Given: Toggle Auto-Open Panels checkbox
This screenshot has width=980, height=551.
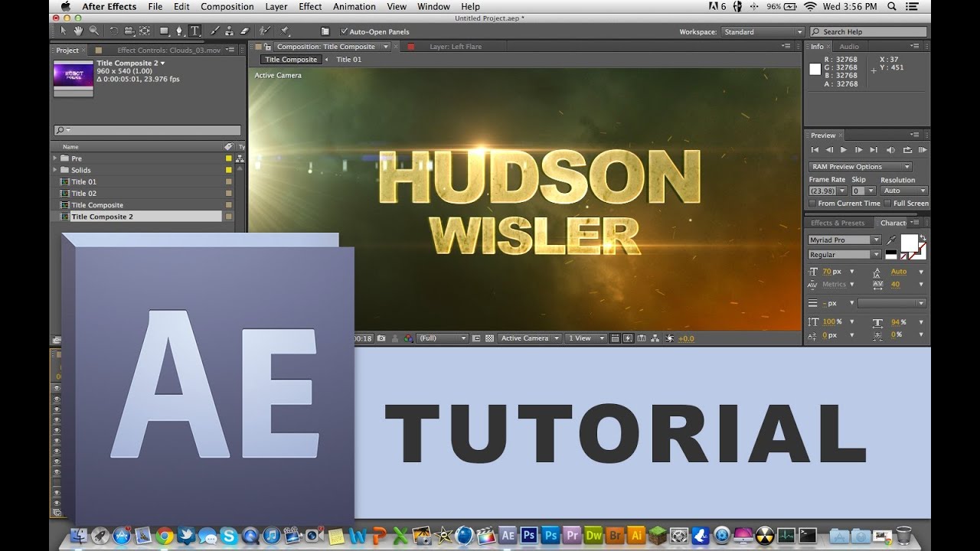Looking at the screenshot, I should coord(344,31).
